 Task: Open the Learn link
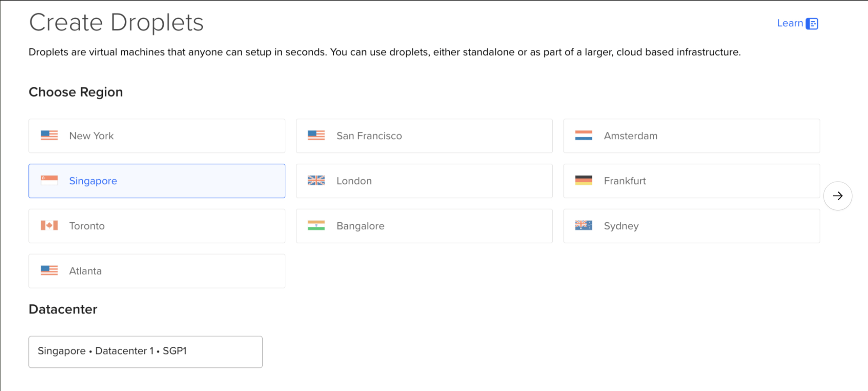click(x=790, y=23)
